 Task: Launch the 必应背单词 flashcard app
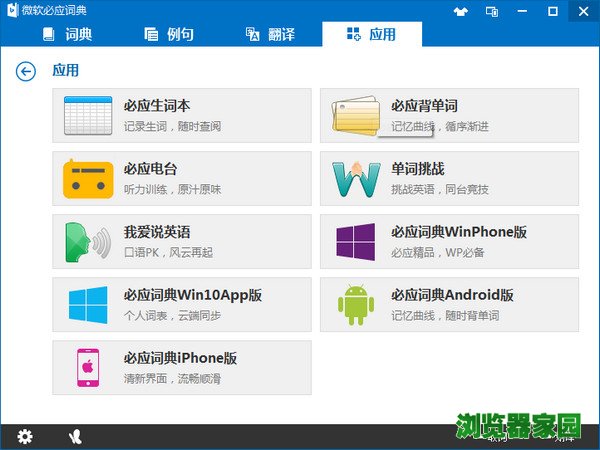[x=449, y=116]
